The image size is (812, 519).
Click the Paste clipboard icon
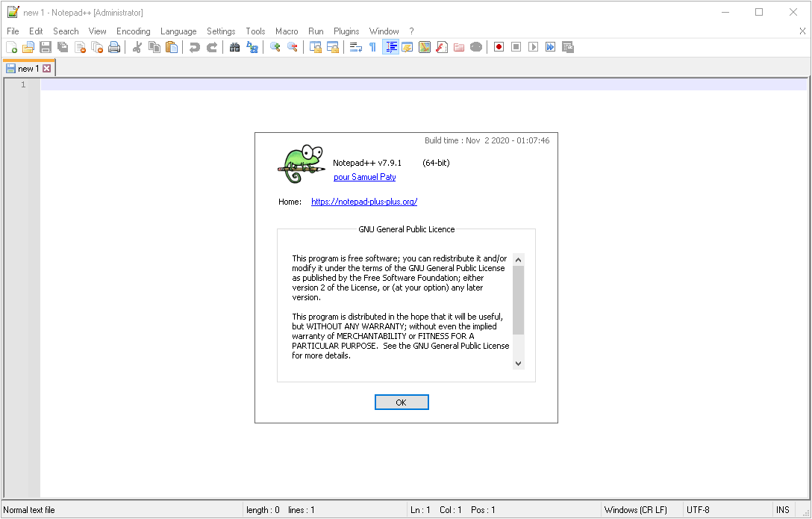point(172,47)
